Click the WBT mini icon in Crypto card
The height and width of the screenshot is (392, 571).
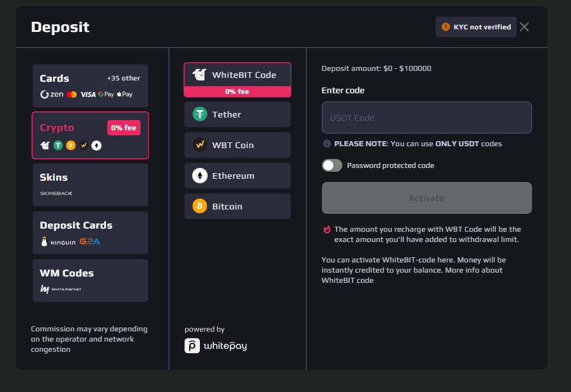tap(84, 146)
